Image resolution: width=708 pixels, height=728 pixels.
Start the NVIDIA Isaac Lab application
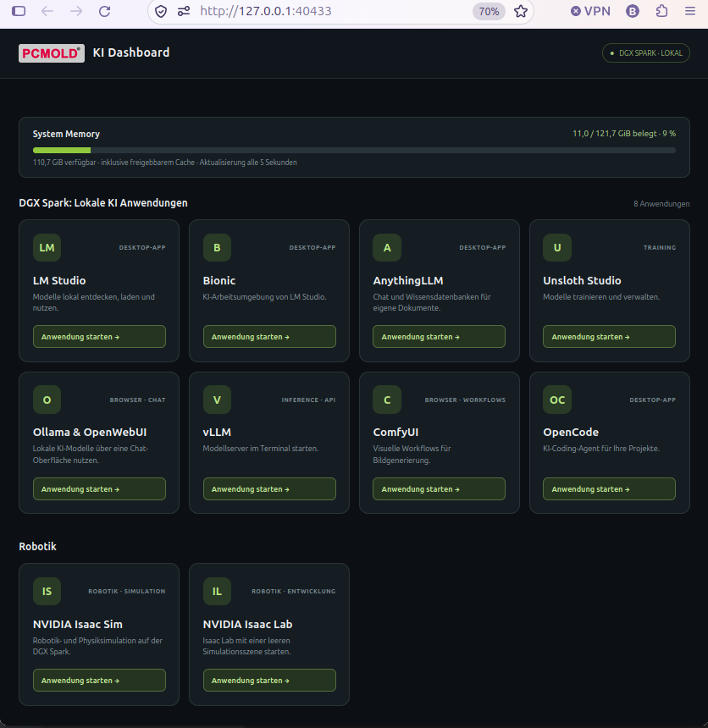[x=269, y=681]
